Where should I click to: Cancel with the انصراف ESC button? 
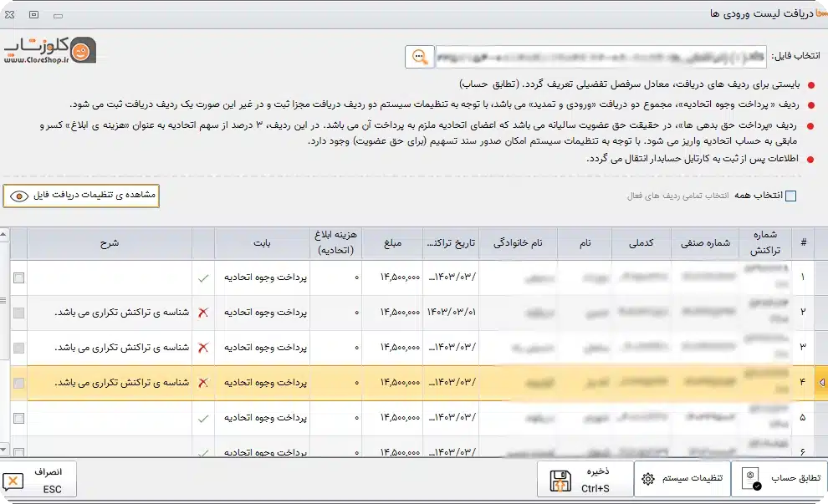pos(38,480)
